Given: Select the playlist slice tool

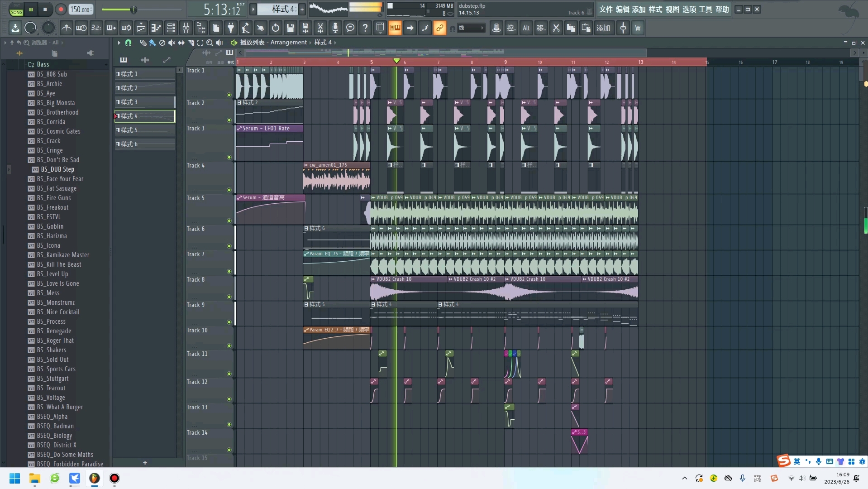Looking at the screenshot, I should pyautogui.click(x=191, y=43).
